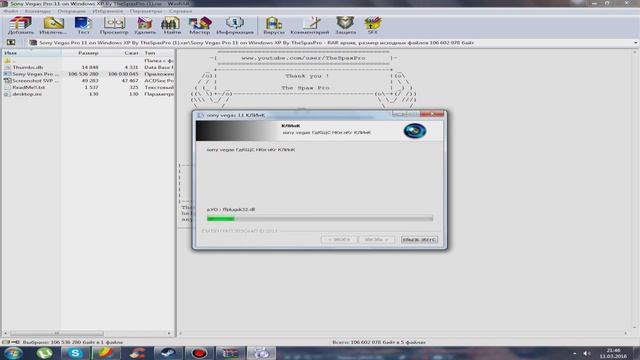Select the parent folder '..' row
The height and width of the screenshot is (360, 640).
(x=89, y=60)
